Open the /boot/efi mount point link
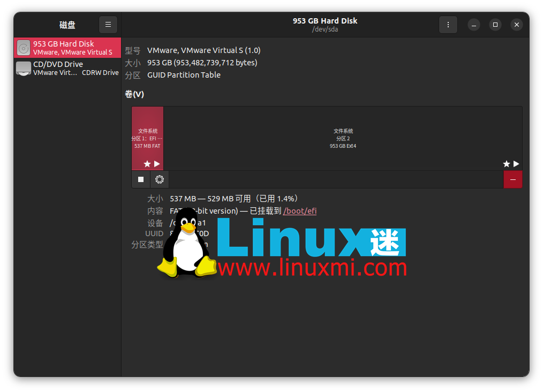543x392 pixels. (299, 210)
